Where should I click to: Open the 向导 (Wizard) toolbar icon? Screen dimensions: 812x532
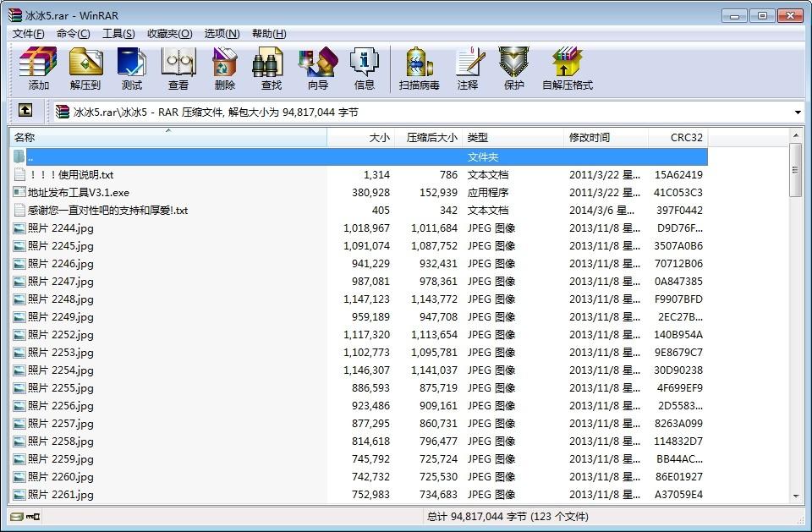(x=318, y=68)
